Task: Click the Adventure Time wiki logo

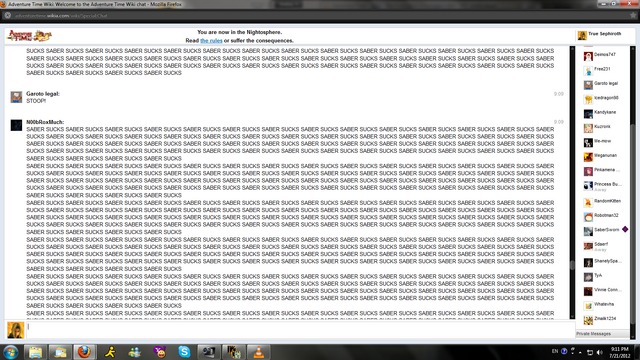Action: (x=29, y=36)
